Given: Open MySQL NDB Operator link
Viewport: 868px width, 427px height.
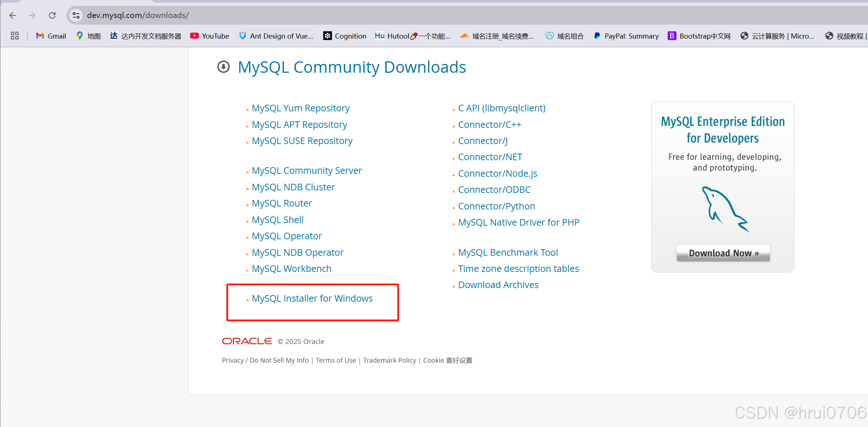Looking at the screenshot, I should point(298,252).
